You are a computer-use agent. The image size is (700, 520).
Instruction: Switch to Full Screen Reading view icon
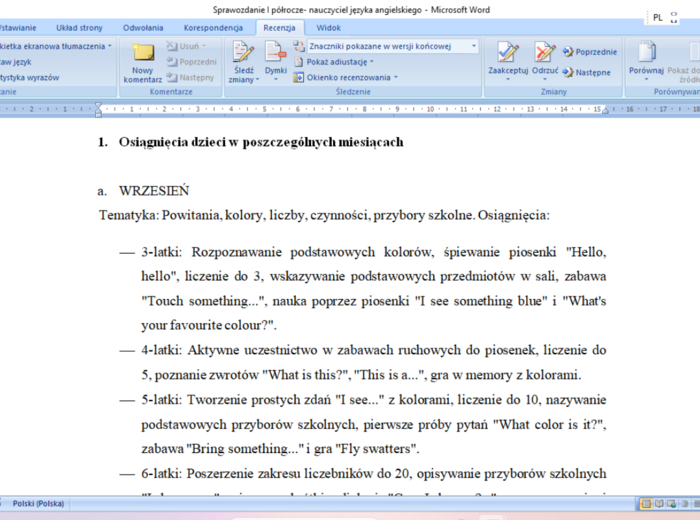pos(659,504)
